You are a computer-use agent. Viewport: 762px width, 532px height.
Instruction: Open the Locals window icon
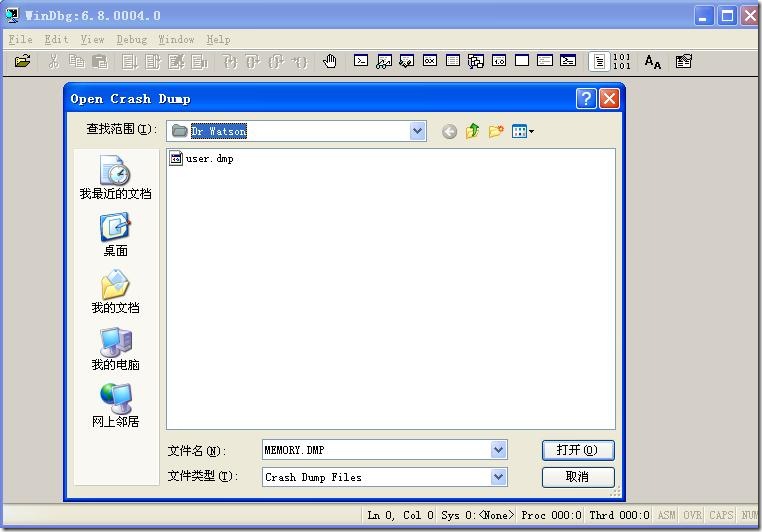pos(407,61)
